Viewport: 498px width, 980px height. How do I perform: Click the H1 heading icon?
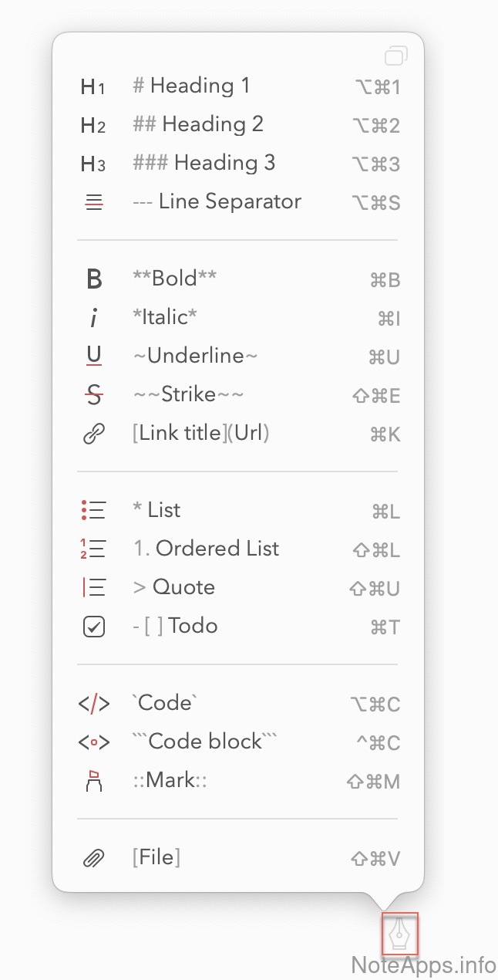(93, 86)
